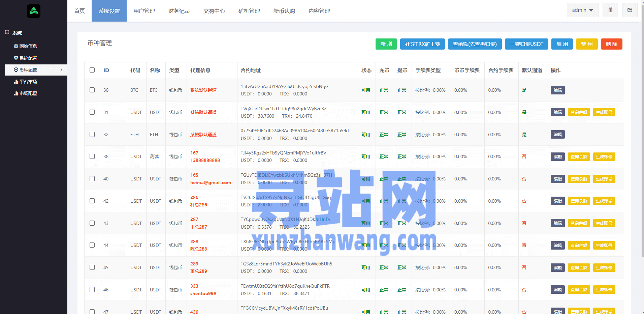This screenshot has width=644, height=314.
Task: Click the 一键归集USDT button
Action: click(526, 44)
